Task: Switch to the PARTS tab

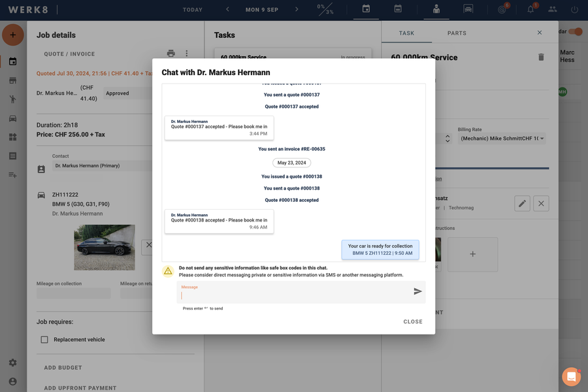Action: pyautogui.click(x=457, y=33)
